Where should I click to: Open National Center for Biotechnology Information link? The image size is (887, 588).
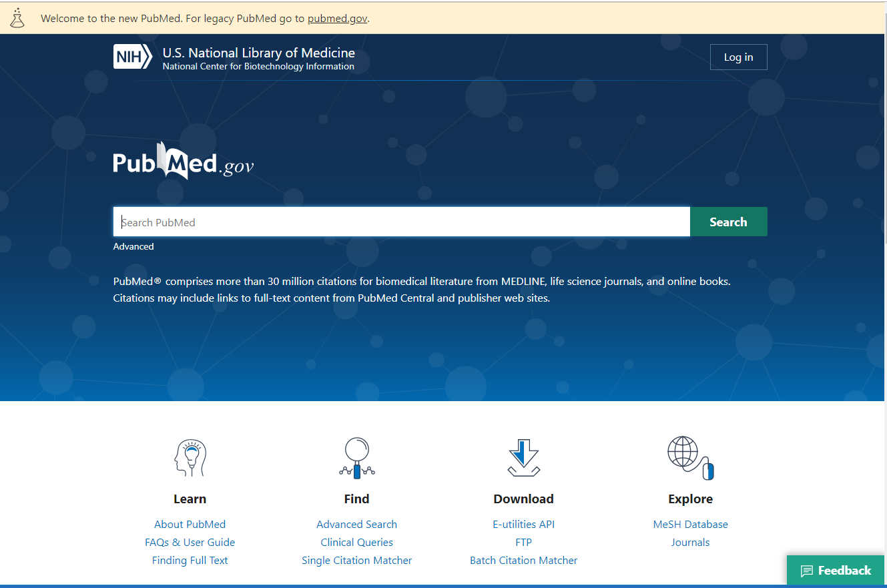click(x=258, y=67)
